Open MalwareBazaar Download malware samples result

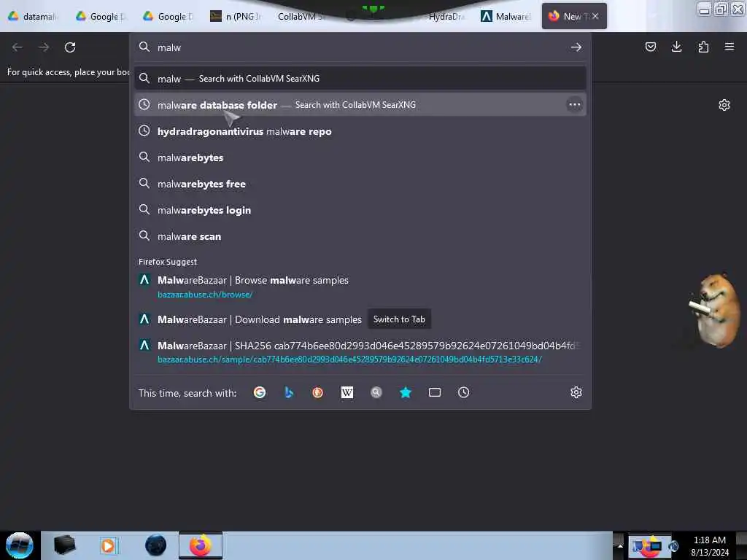pyautogui.click(x=360, y=319)
